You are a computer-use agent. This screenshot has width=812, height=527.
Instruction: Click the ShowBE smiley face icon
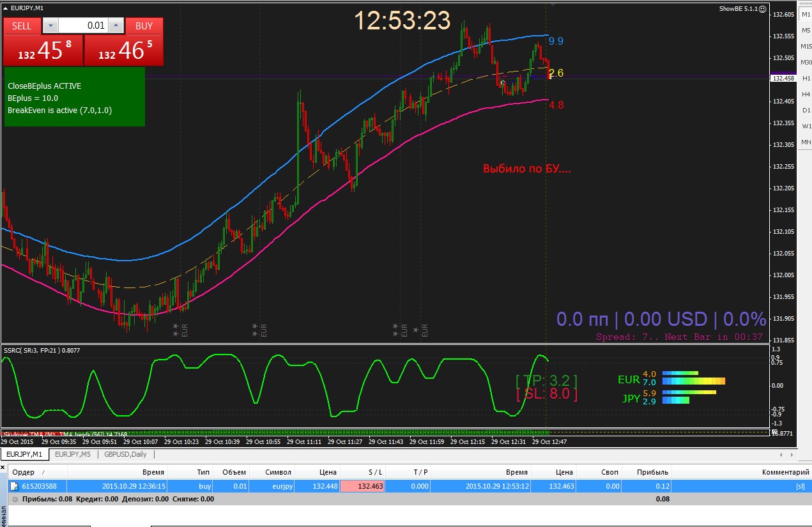click(762, 9)
